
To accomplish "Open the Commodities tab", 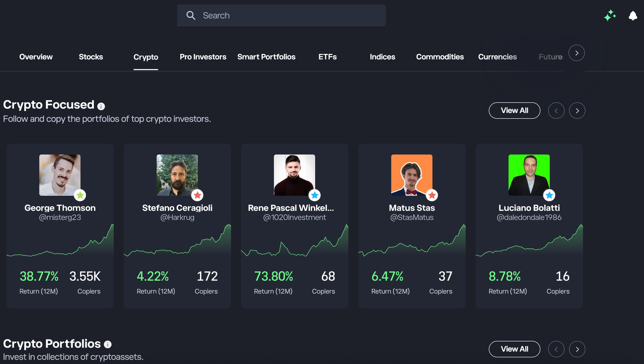I will [440, 57].
